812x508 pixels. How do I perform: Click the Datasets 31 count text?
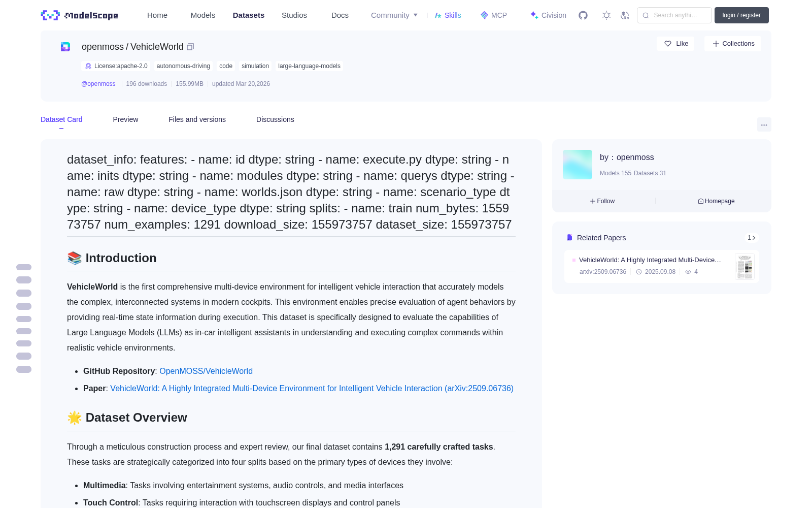click(650, 173)
